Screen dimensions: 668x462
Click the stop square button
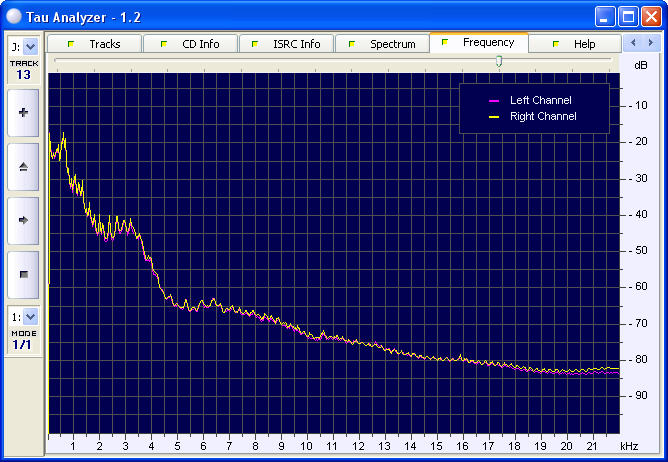pos(23,274)
